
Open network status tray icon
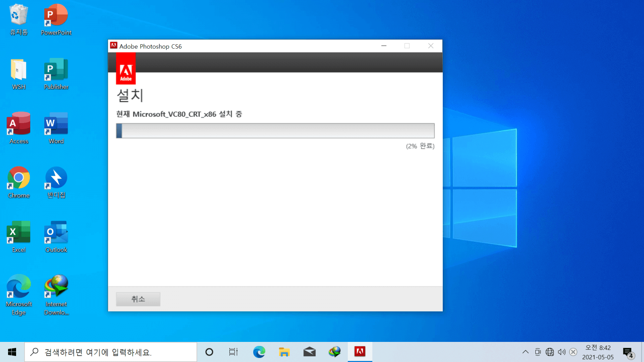tap(550, 352)
